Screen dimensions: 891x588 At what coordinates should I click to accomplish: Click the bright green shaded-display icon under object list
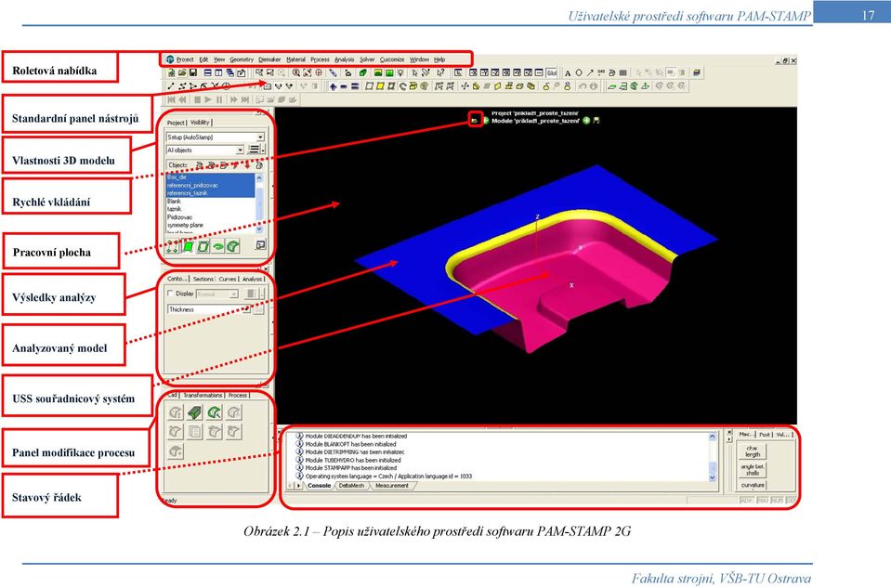click(188, 246)
